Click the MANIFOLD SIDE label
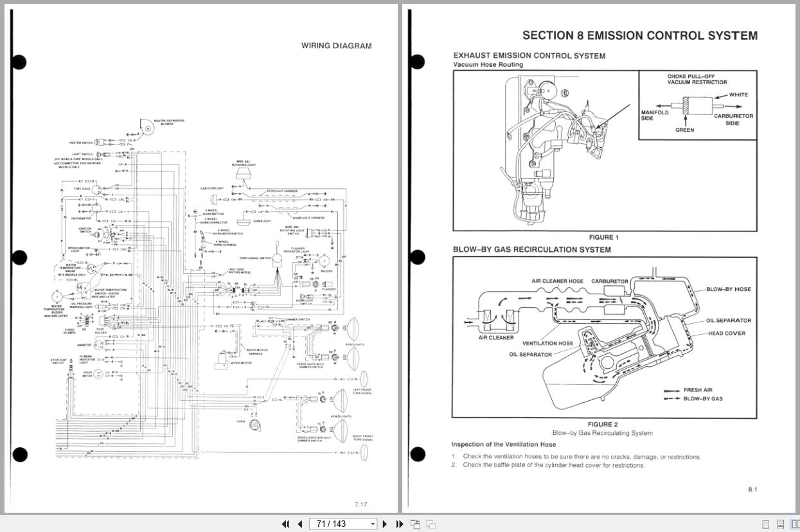The image size is (800, 532). pyautogui.click(x=655, y=116)
